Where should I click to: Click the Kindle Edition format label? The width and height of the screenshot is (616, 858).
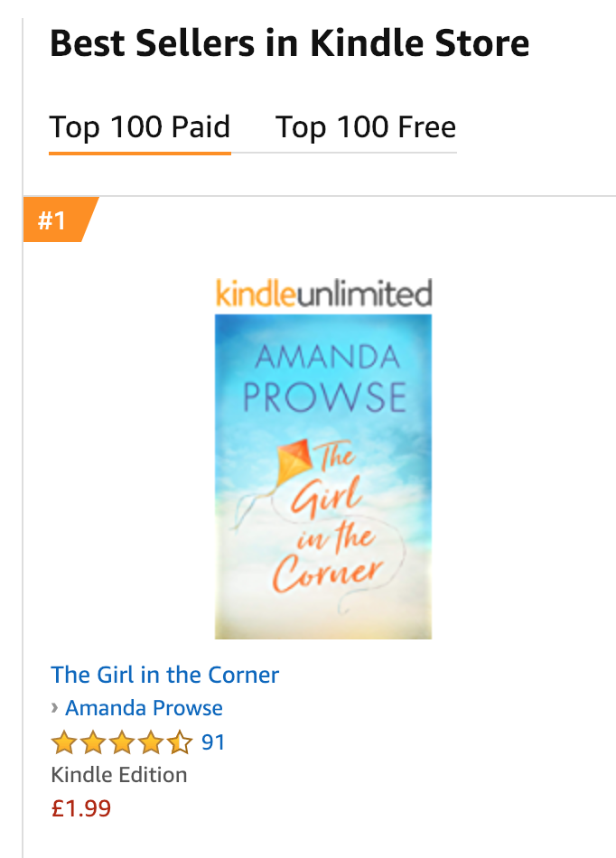(x=118, y=775)
